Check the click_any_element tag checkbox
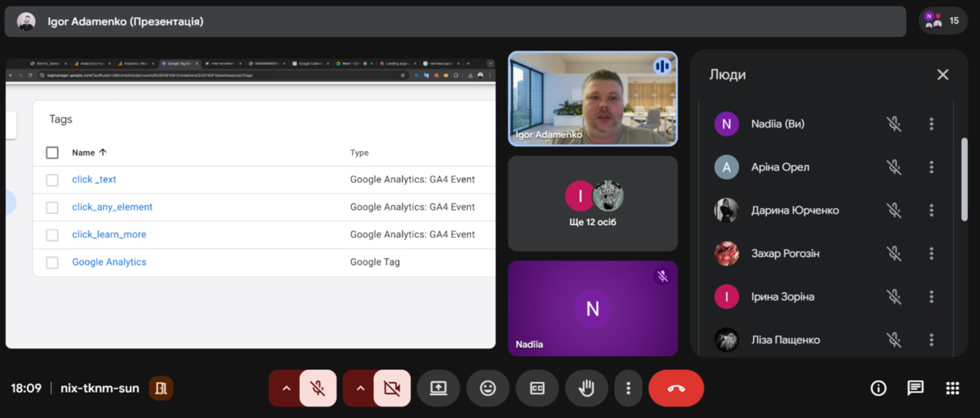The height and width of the screenshot is (418, 980). [52, 207]
